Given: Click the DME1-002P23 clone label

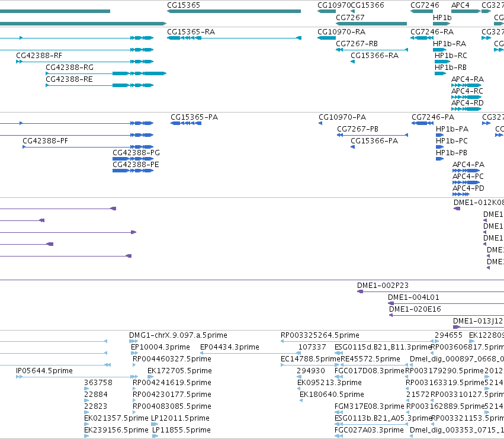Looking at the screenshot, I should [x=383, y=286].
